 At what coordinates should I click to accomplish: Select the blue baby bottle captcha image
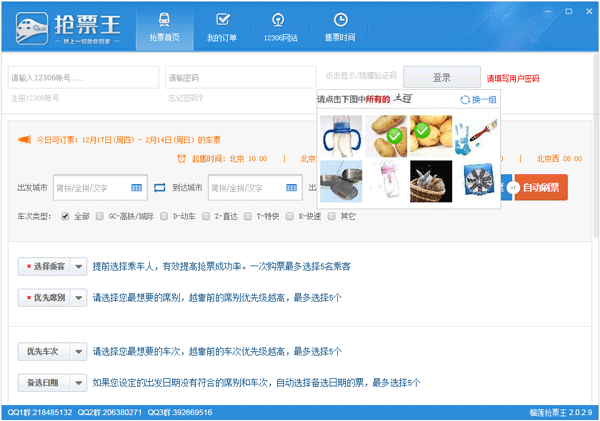pos(341,136)
